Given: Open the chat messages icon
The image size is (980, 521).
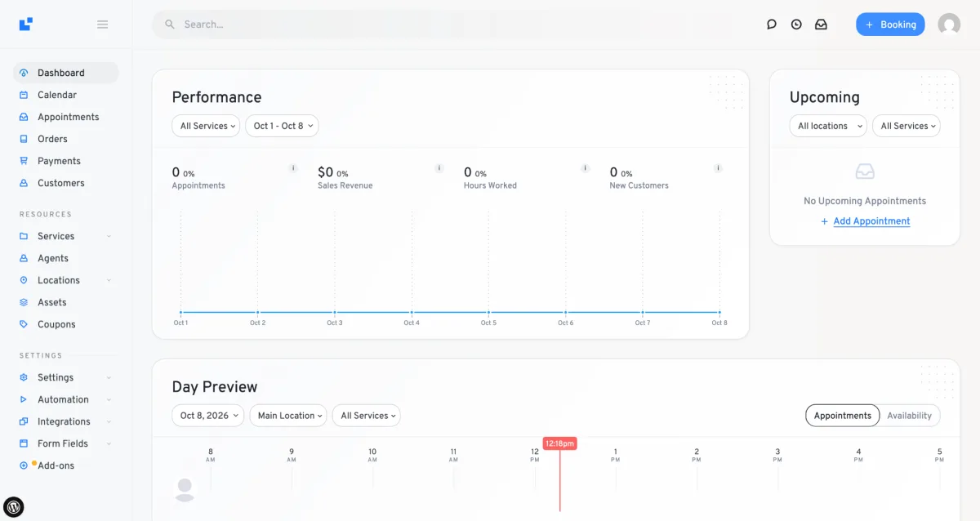Looking at the screenshot, I should (x=772, y=24).
